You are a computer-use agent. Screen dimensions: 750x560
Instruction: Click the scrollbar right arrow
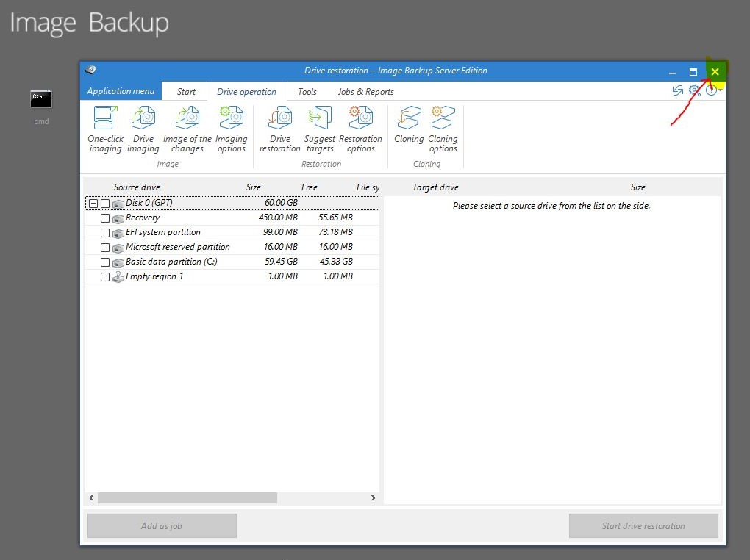pyautogui.click(x=373, y=498)
